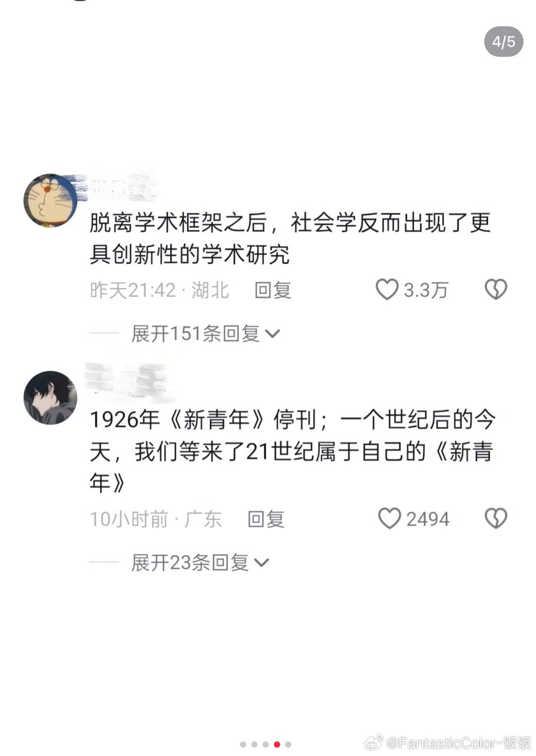The height and width of the screenshot is (756, 536).
Task: Jump to the first image page dot
Action: (x=243, y=744)
